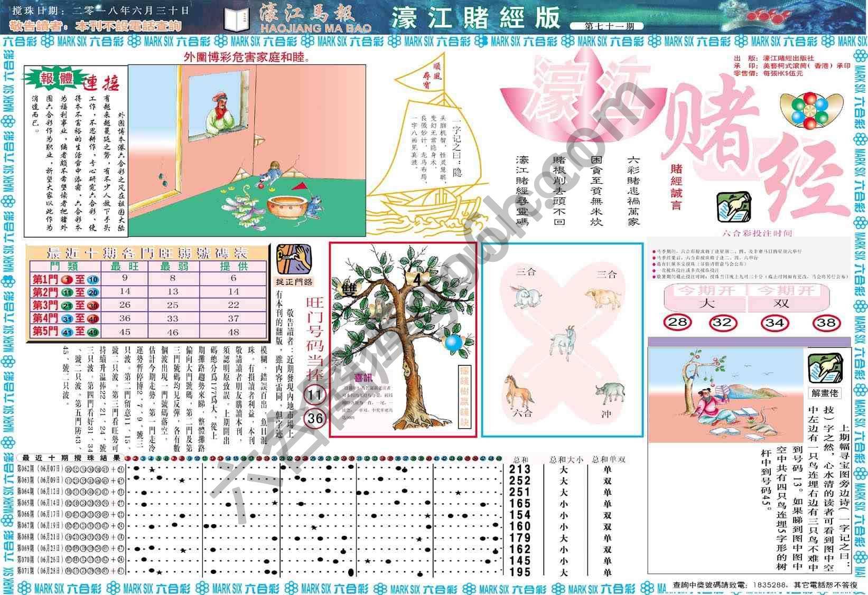Click the 最旺 column header

coord(125,266)
